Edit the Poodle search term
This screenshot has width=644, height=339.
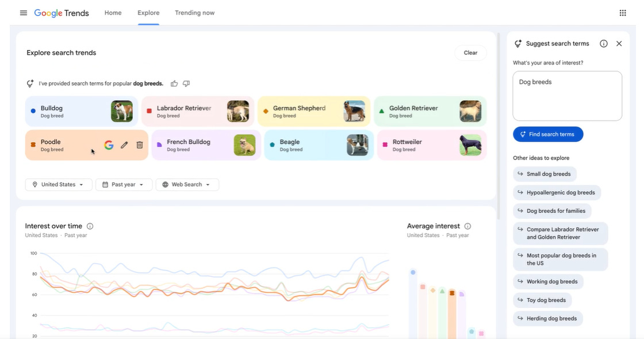click(124, 145)
